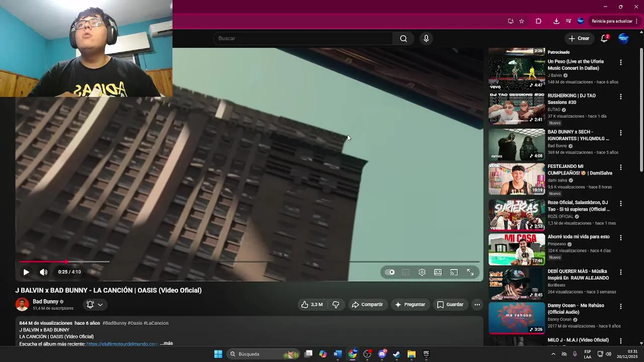Enter fullscreen mode in the player
Screen dimensions: 644x362
click(470, 272)
